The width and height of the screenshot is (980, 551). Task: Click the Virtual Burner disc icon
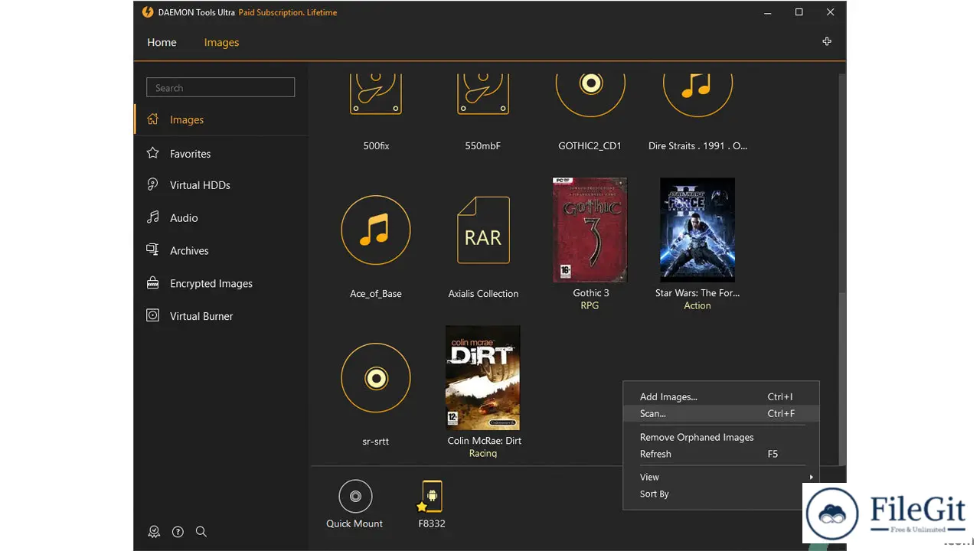[x=153, y=315]
